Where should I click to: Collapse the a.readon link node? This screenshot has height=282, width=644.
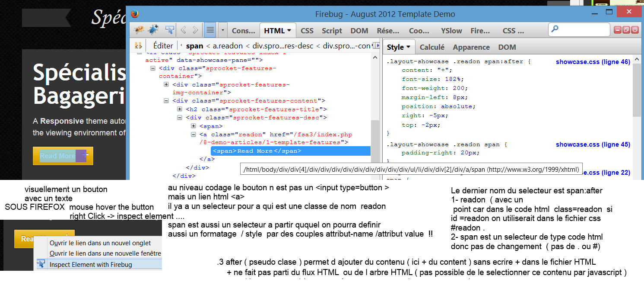194,135
